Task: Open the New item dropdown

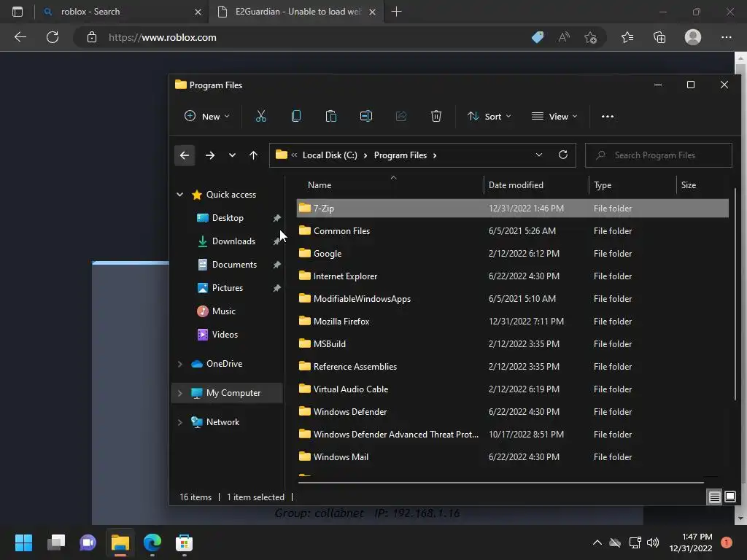Action: click(206, 116)
